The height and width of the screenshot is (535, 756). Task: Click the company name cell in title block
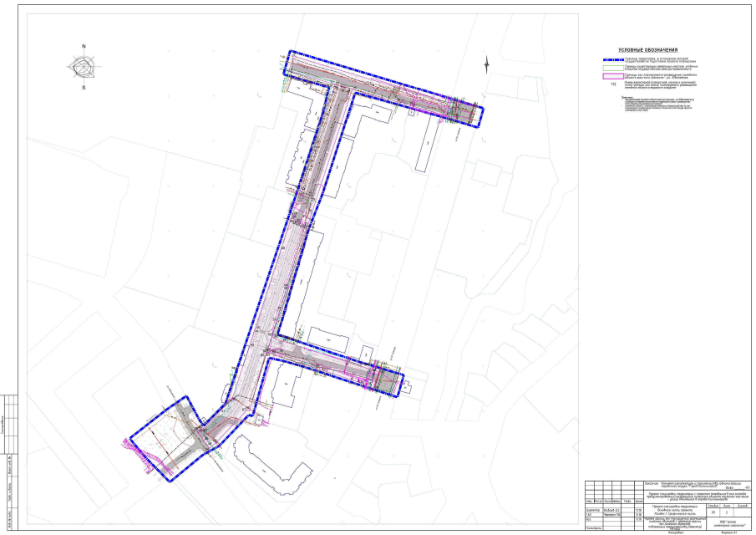click(729, 522)
